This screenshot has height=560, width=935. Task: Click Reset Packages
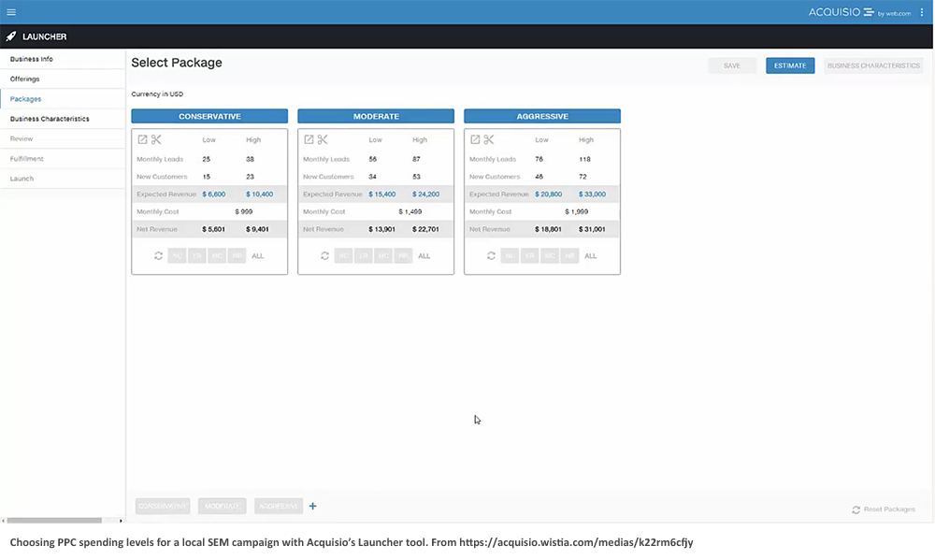click(884, 510)
